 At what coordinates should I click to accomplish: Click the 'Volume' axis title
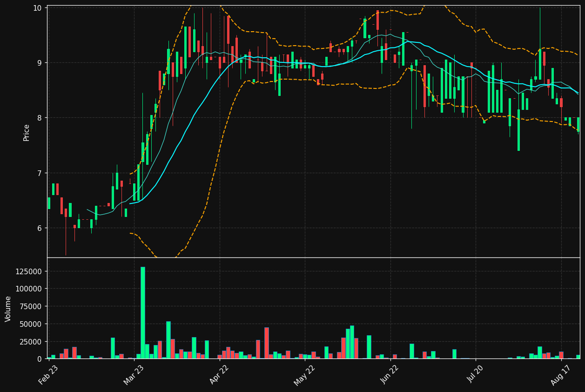pyautogui.click(x=8, y=309)
